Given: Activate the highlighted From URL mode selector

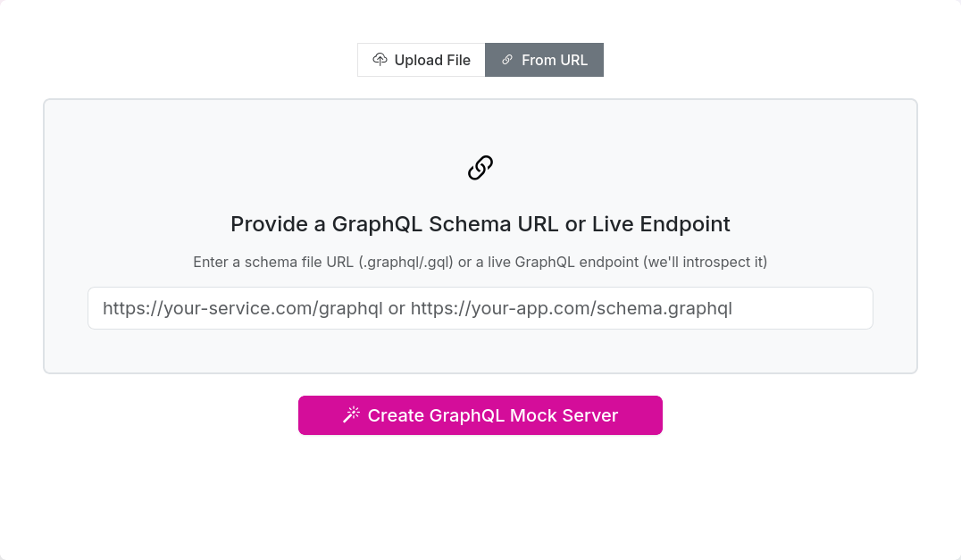Looking at the screenshot, I should pyautogui.click(x=544, y=59).
